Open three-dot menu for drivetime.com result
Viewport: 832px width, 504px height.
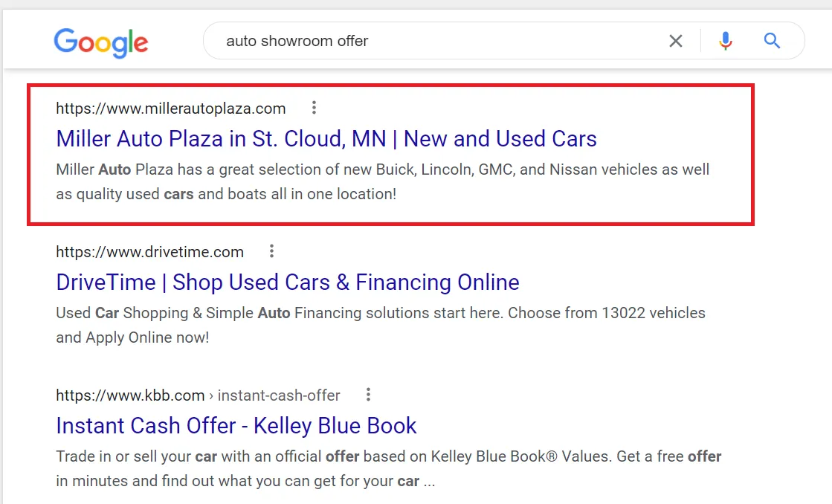(x=272, y=251)
